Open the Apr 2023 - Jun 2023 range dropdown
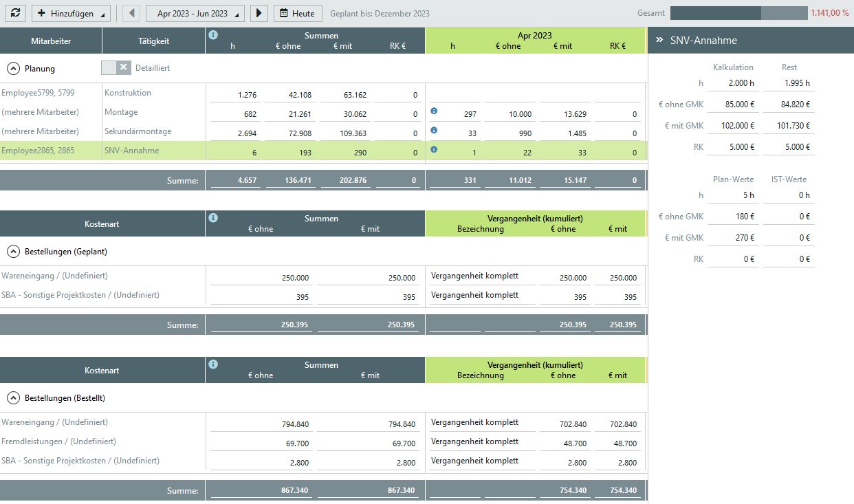 pos(195,13)
